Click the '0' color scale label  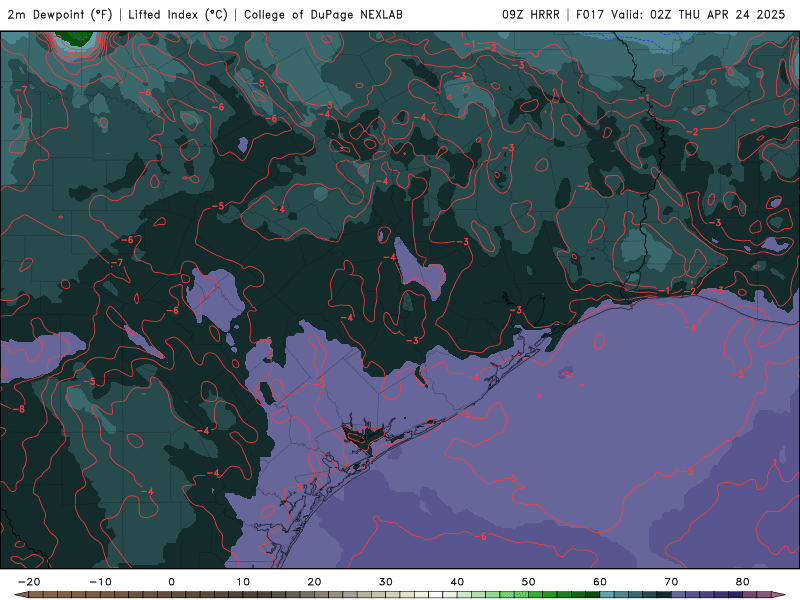[x=171, y=582]
